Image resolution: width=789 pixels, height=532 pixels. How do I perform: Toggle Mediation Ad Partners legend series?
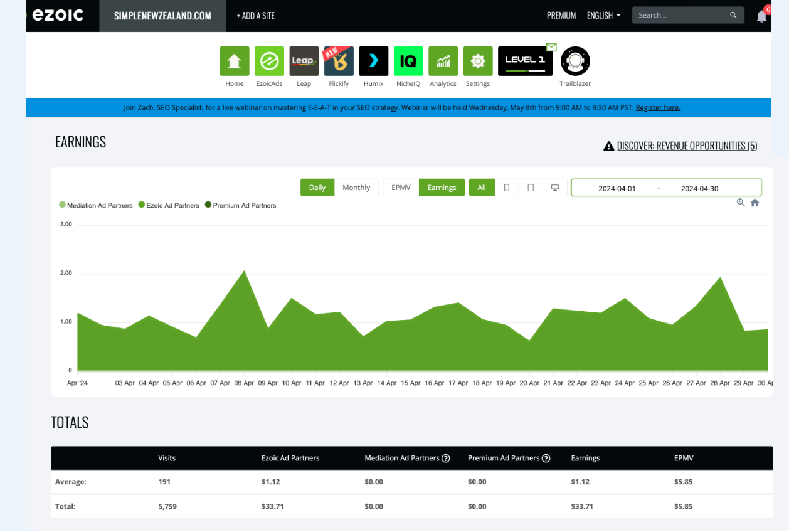tap(96, 205)
